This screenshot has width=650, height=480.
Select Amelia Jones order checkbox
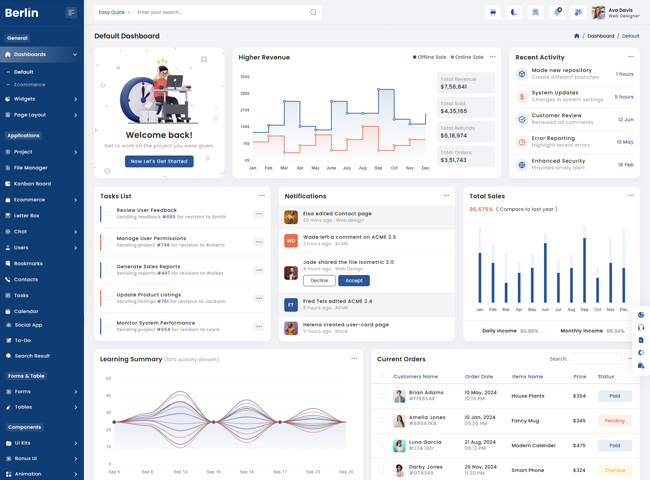381,421
